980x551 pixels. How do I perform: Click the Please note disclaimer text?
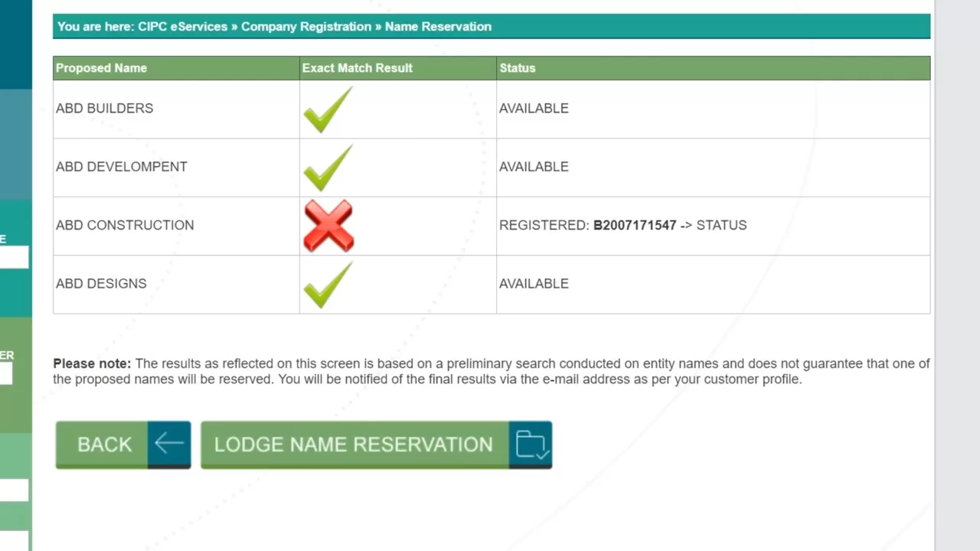click(x=491, y=371)
